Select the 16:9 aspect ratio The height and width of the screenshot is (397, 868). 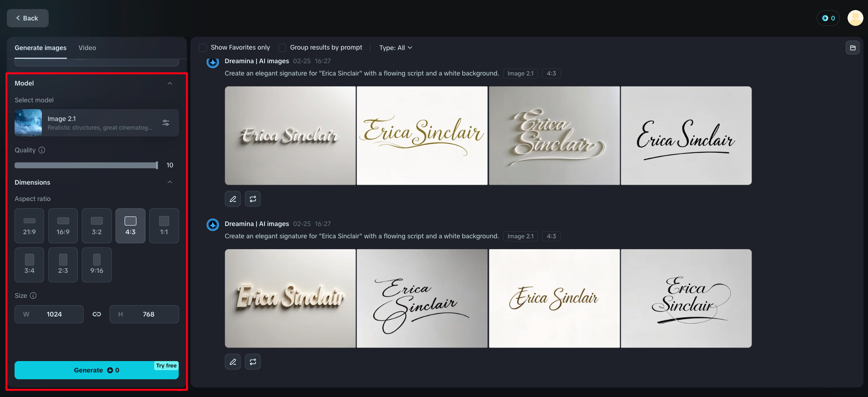(63, 226)
